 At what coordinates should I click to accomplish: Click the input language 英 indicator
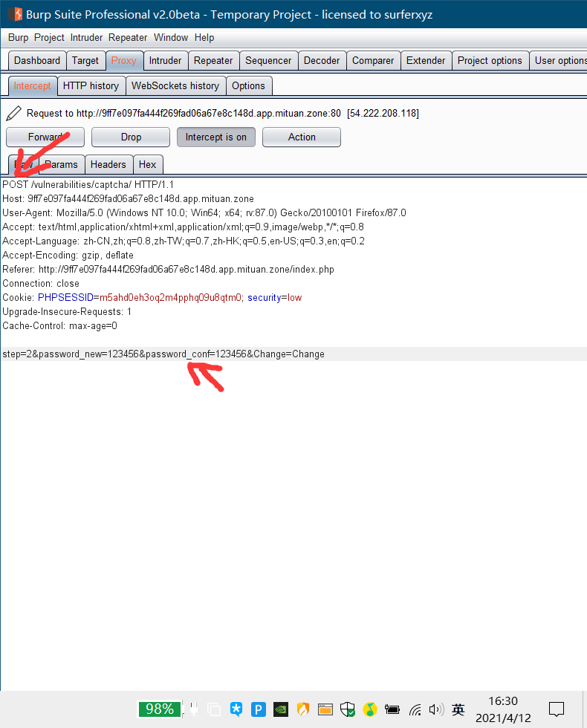tap(458, 709)
